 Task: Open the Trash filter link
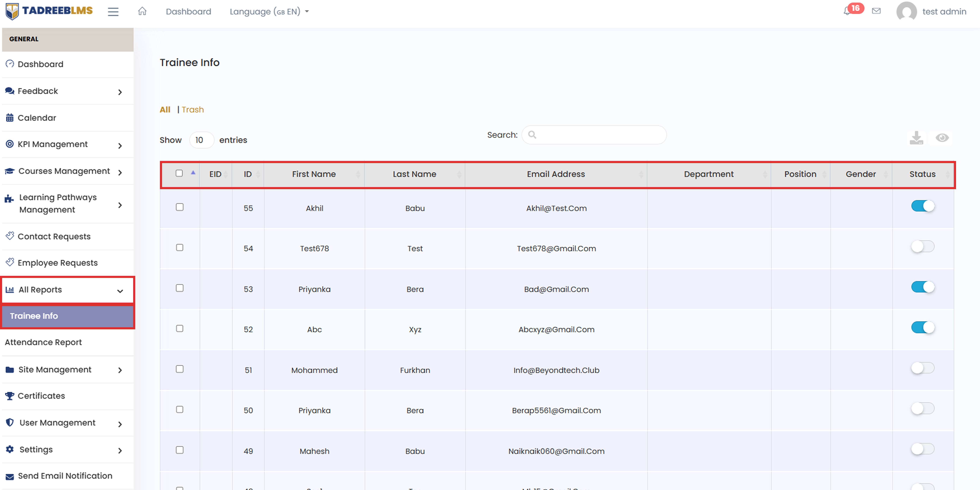click(193, 110)
